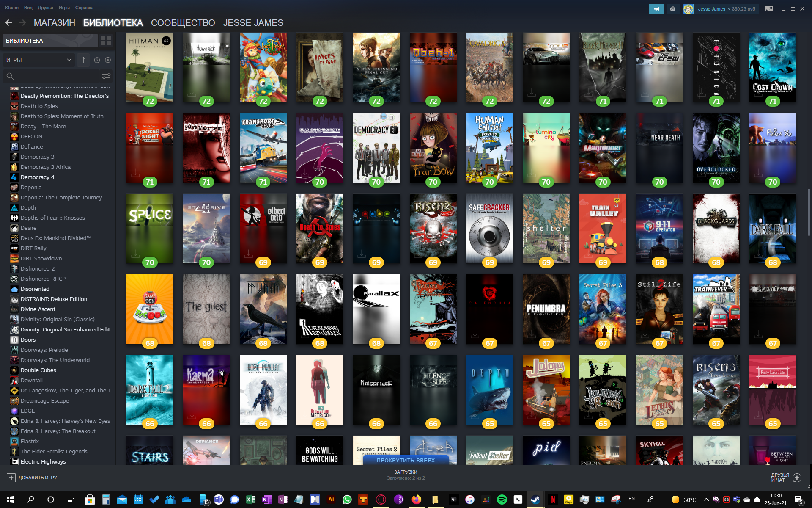Show hidden system tray icons
Image resolution: width=812 pixels, height=508 pixels.
click(706, 500)
